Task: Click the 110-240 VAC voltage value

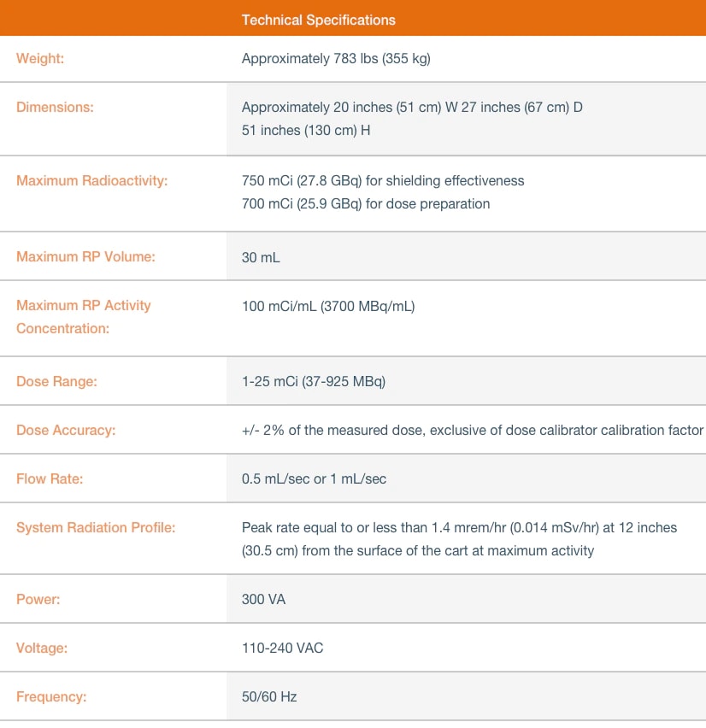Action: point(282,649)
